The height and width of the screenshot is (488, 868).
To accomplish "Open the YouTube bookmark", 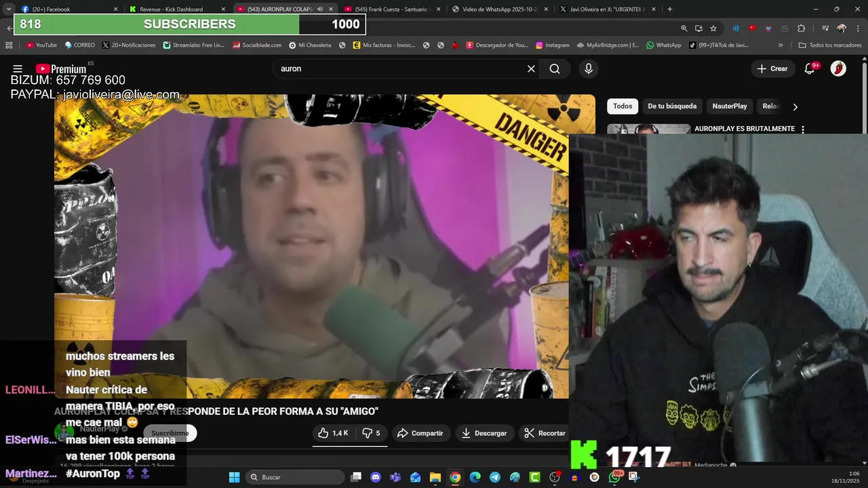I will 41,45.
